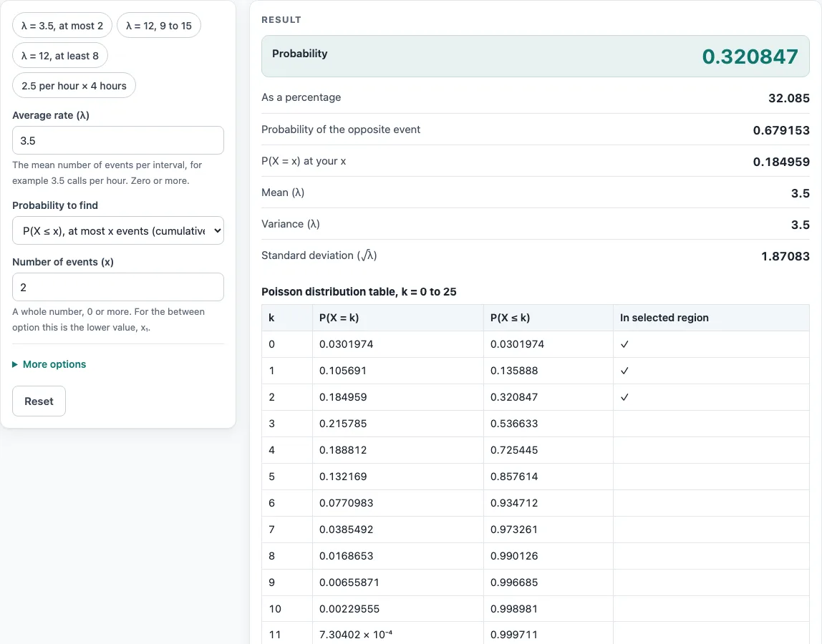Select cell value 0.0168653 in row 8
822x644 pixels.
346,556
